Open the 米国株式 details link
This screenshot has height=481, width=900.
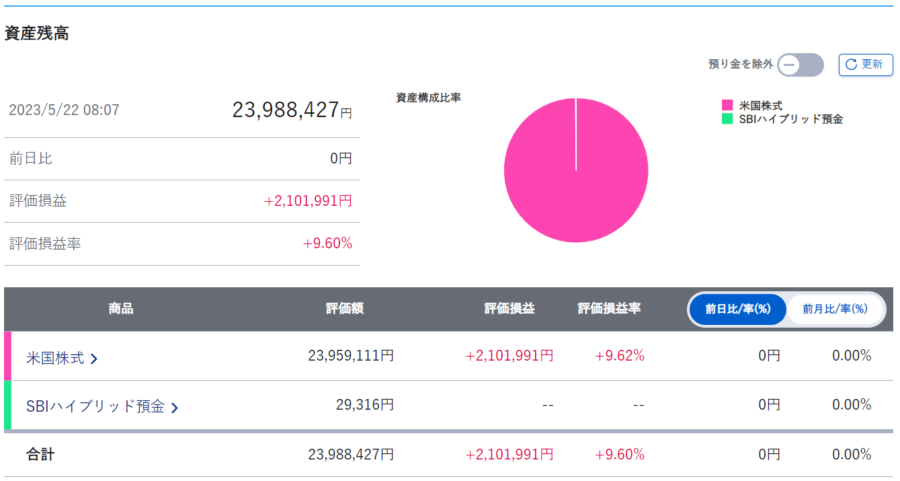point(55,357)
